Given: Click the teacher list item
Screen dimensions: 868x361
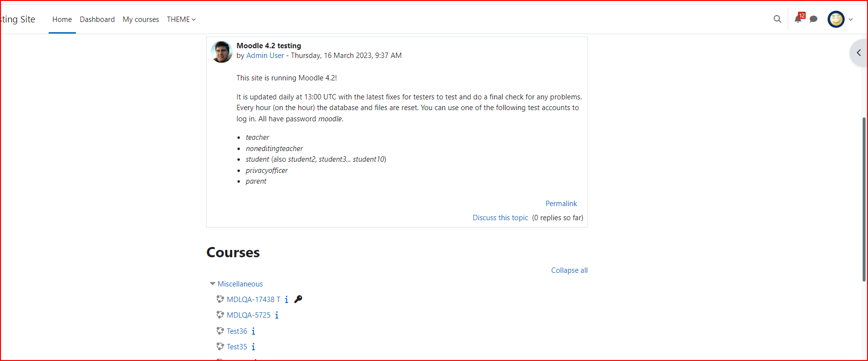Looking at the screenshot, I should (x=257, y=137).
